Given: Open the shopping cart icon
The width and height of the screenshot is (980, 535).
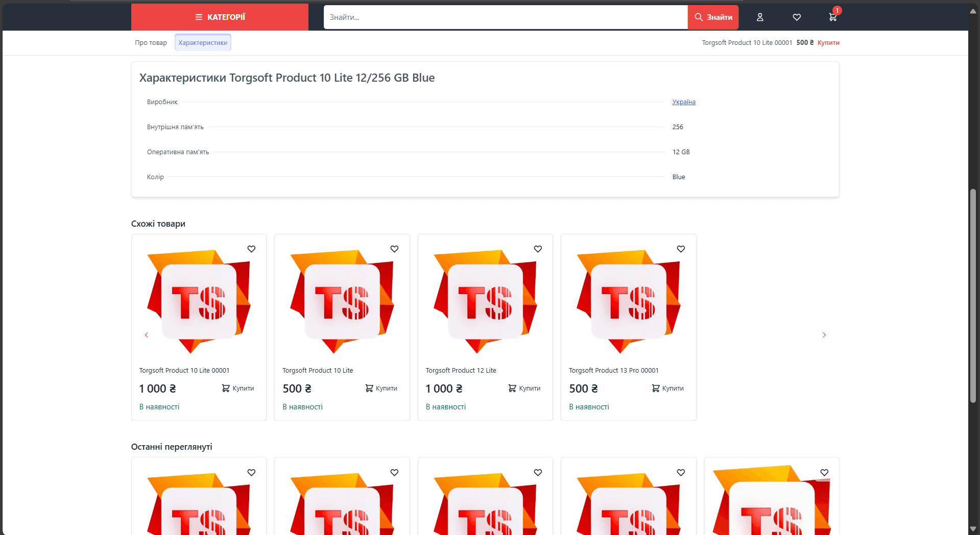Looking at the screenshot, I should point(833,17).
